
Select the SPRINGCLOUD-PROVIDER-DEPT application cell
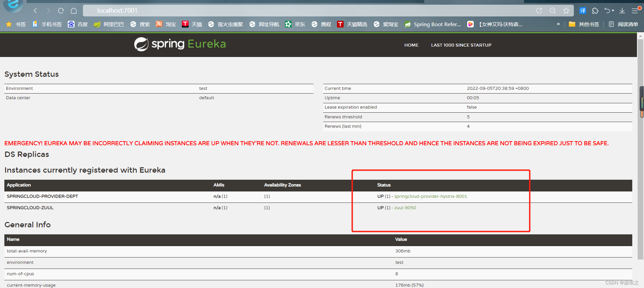coord(42,196)
